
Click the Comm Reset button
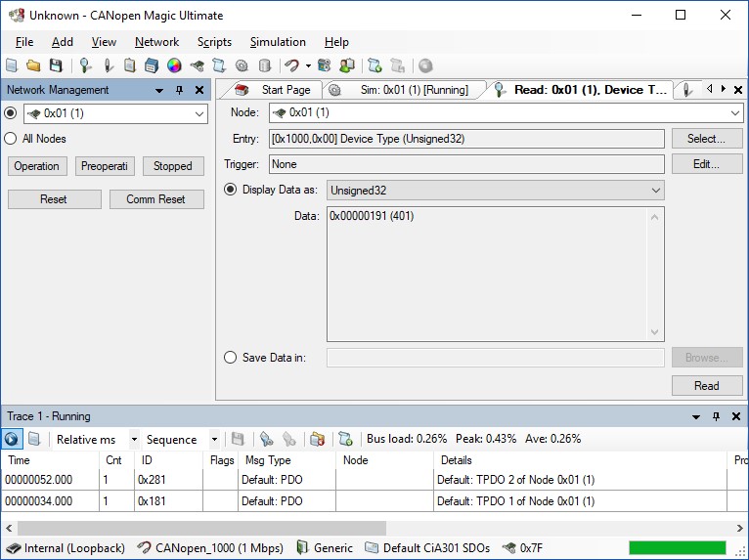tap(156, 199)
